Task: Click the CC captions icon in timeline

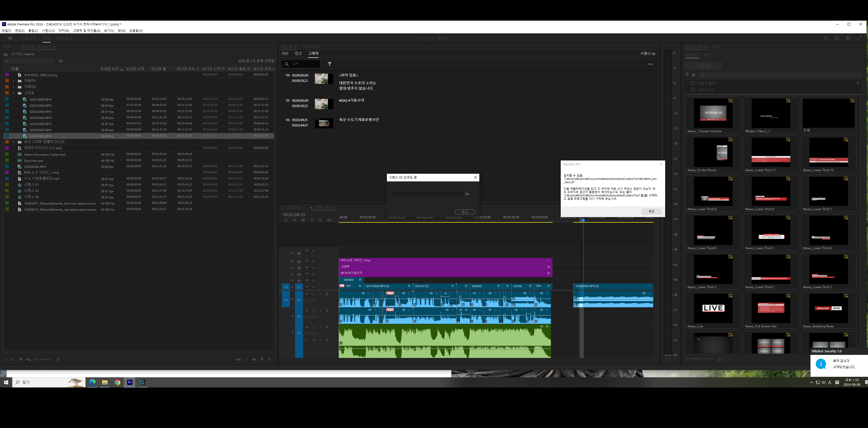Action: tap(329, 220)
